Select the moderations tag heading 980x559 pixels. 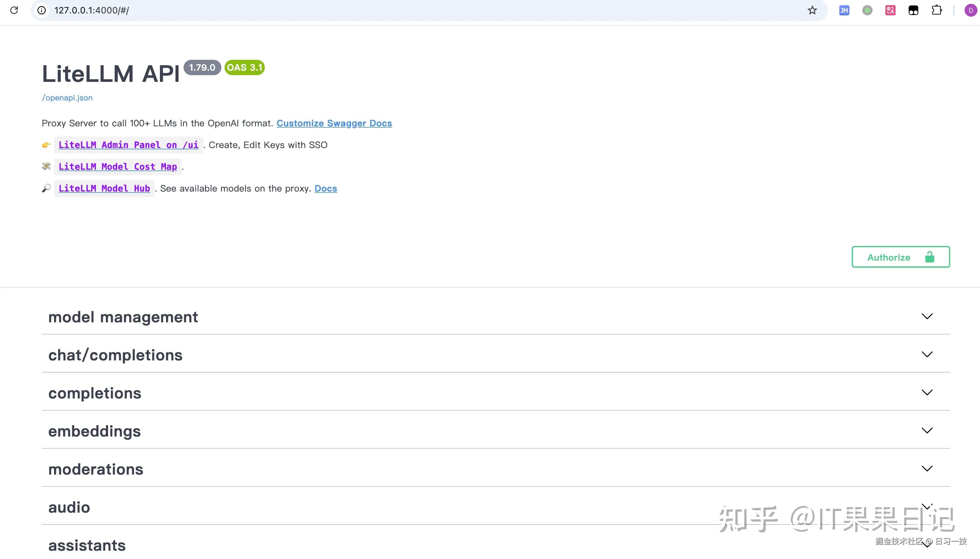coord(96,469)
